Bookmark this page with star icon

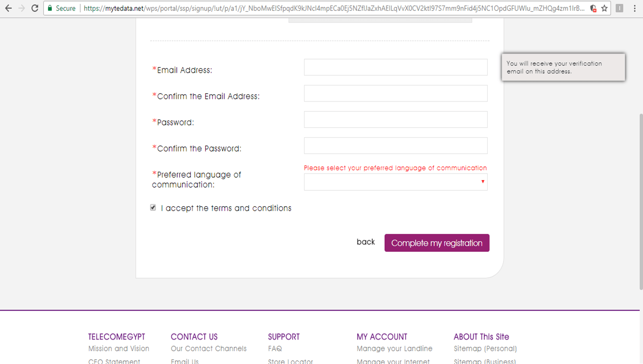coord(604,8)
